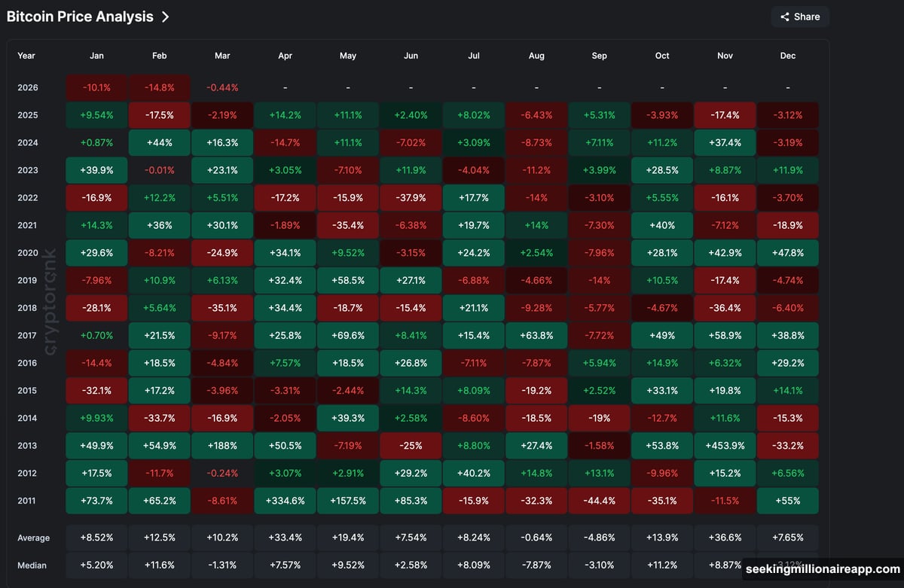The height and width of the screenshot is (588, 904).
Task: Click the +453.9% cell for November 2013
Action: [x=725, y=446]
